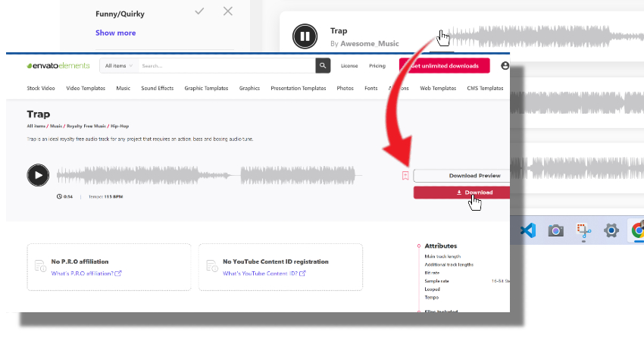Click the No P.R.O affiliation heading
Viewport: 644px width, 338px height.
80,261
